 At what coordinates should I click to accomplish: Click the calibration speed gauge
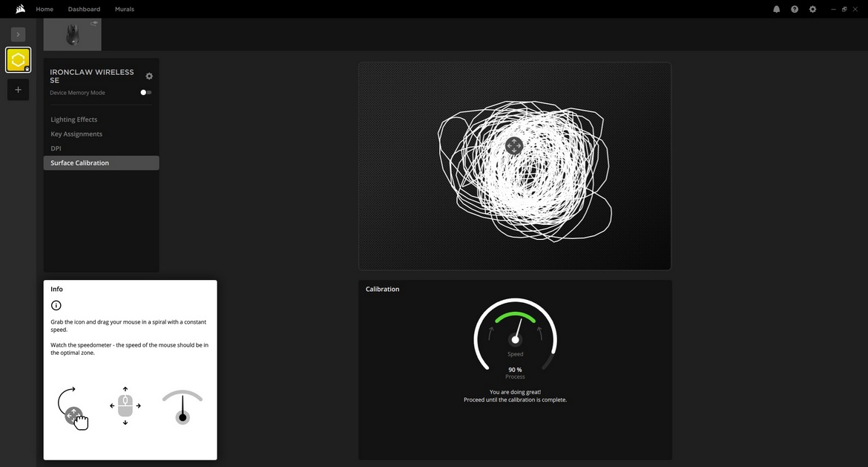pyautogui.click(x=515, y=334)
